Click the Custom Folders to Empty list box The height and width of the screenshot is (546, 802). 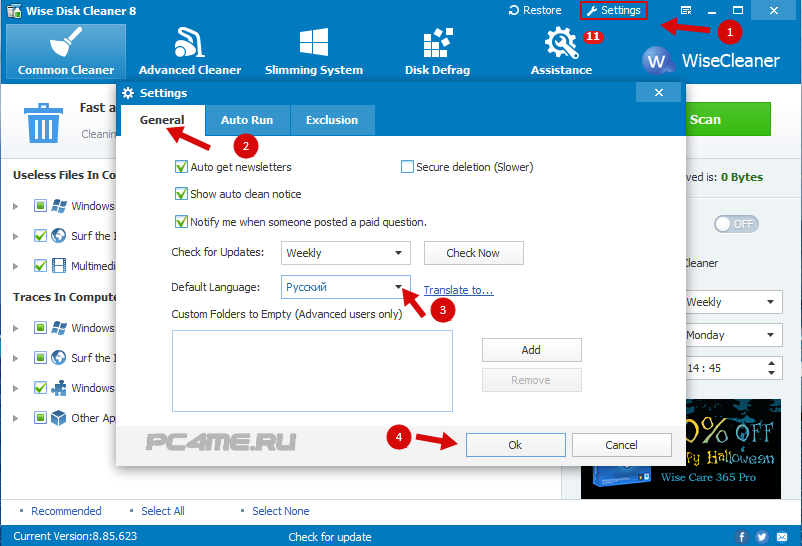click(x=312, y=371)
